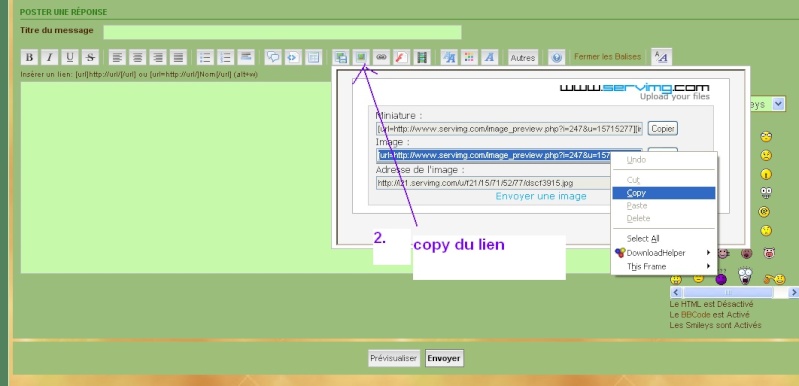
Task: Insert the sad frowning smiley
Action: point(766,155)
